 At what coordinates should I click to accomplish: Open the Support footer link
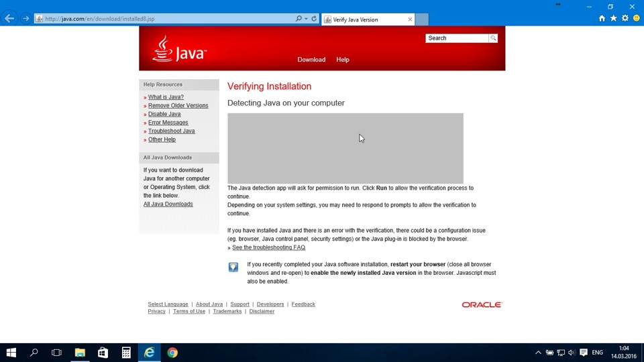[240, 304]
